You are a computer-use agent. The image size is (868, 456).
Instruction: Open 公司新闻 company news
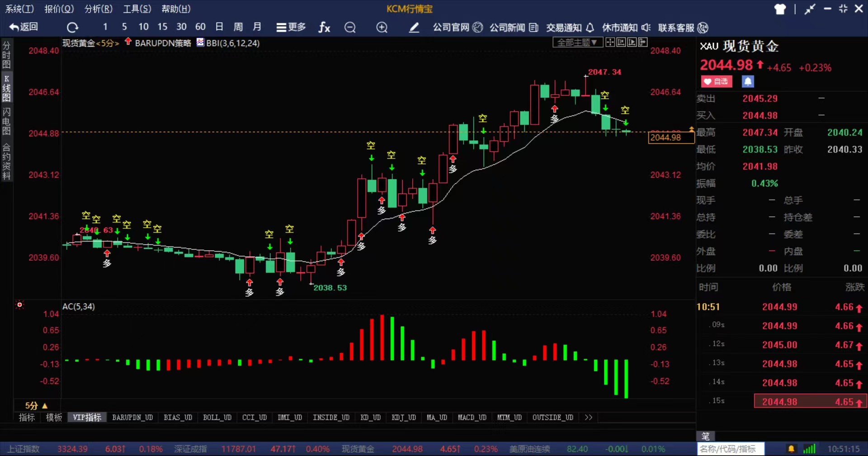[514, 28]
